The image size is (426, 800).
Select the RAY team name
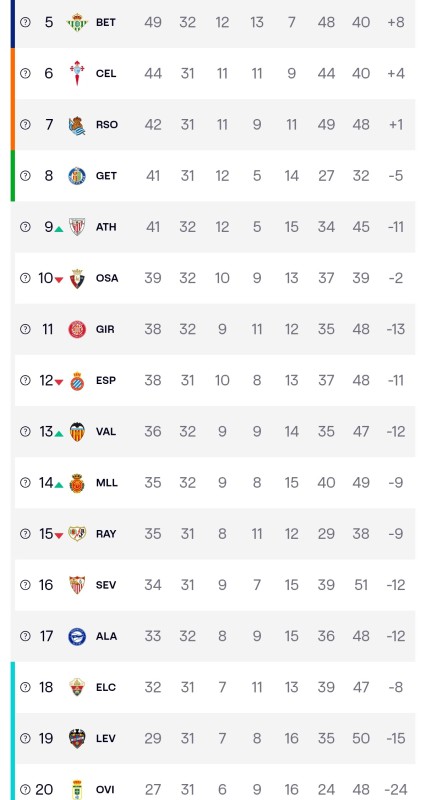tap(106, 534)
